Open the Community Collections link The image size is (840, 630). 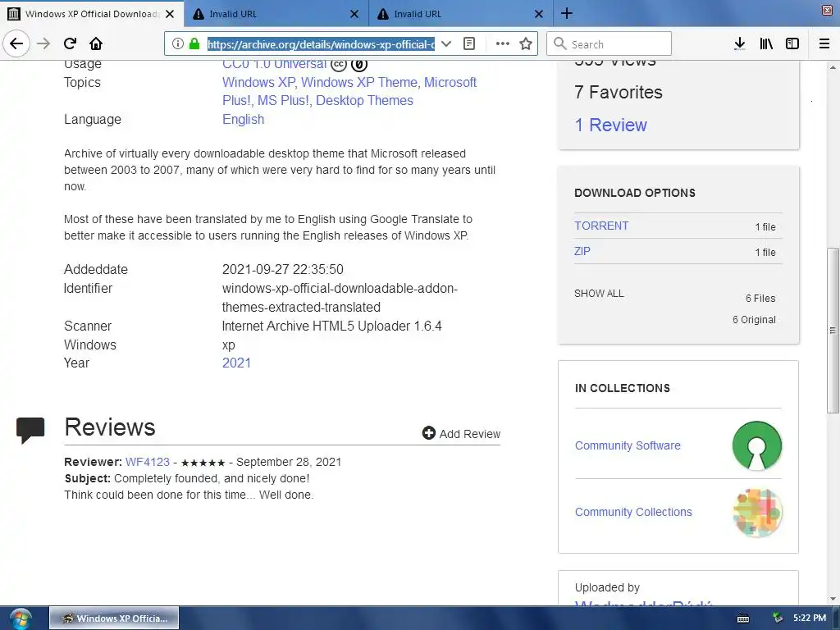[x=633, y=512]
